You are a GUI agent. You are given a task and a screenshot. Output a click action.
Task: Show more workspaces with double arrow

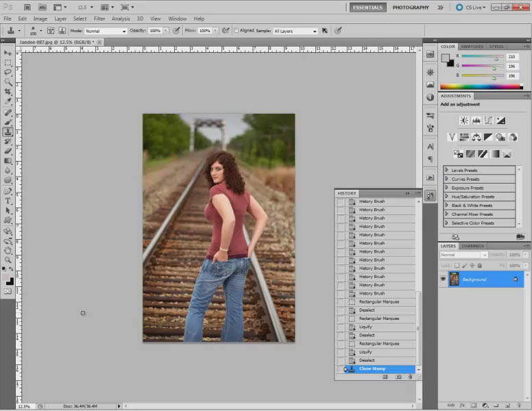440,8
